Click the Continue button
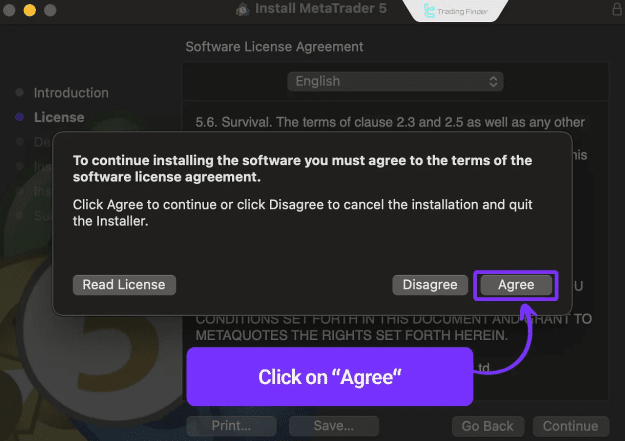 click(571, 426)
